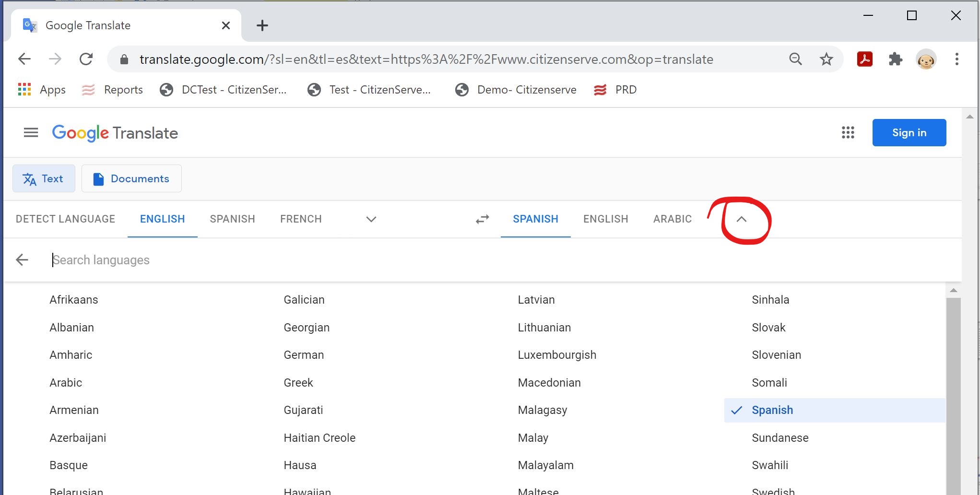Bookmark this page with the star icon
Viewport: 980px width, 495px height.
pyautogui.click(x=826, y=59)
